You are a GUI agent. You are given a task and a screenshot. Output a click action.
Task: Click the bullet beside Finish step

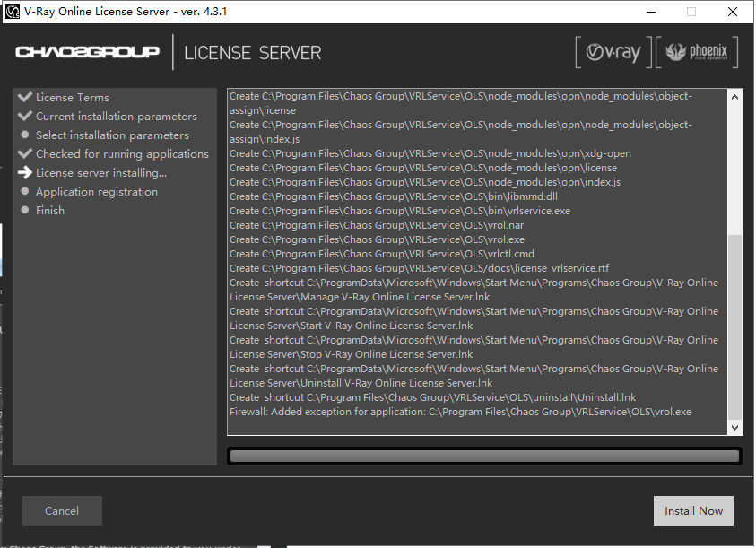tap(25, 210)
